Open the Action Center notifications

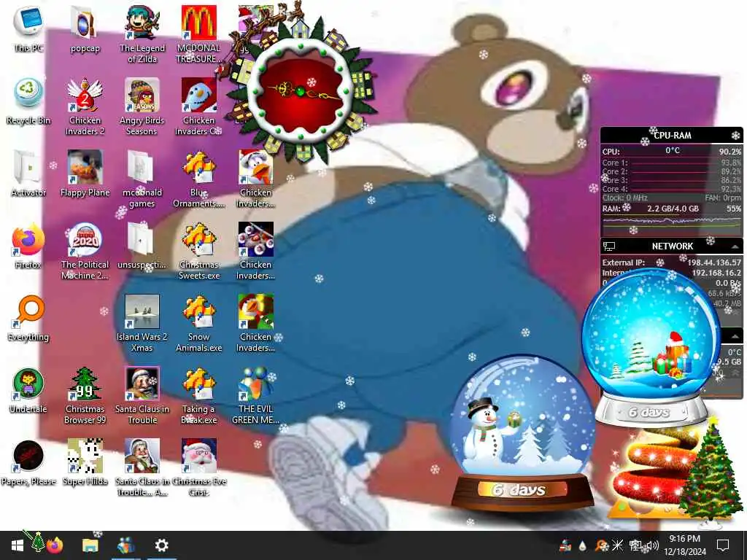[x=723, y=545]
